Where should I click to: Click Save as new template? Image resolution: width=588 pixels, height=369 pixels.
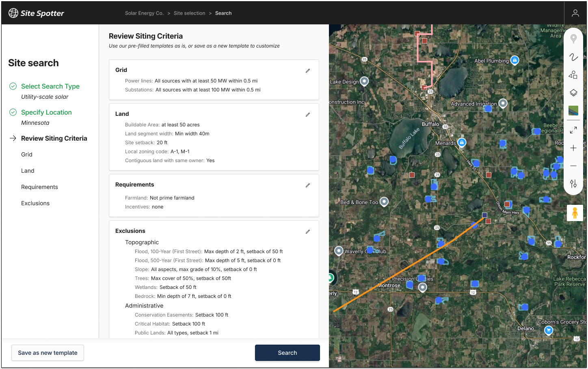(48, 353)
